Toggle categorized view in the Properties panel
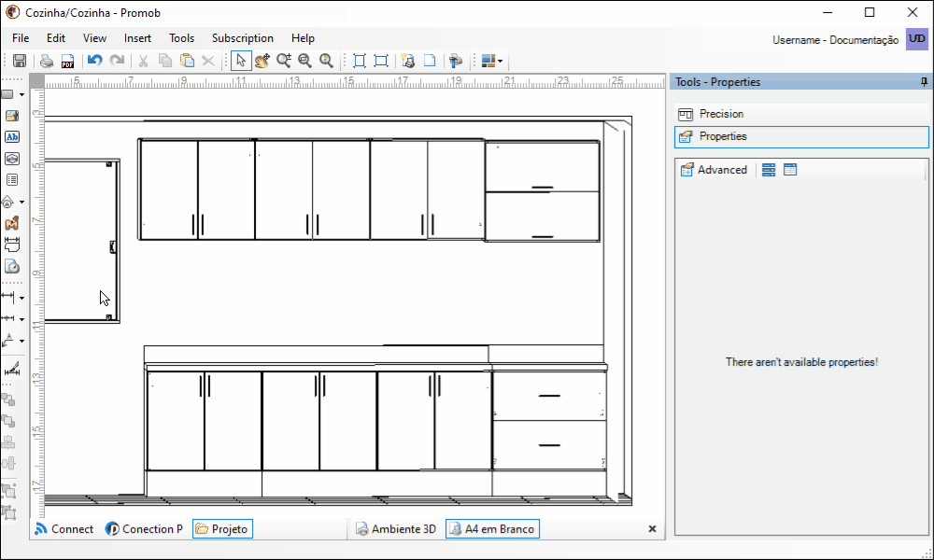Image resolution: width=934 pixels, height=560 pixels. point(769,170)
